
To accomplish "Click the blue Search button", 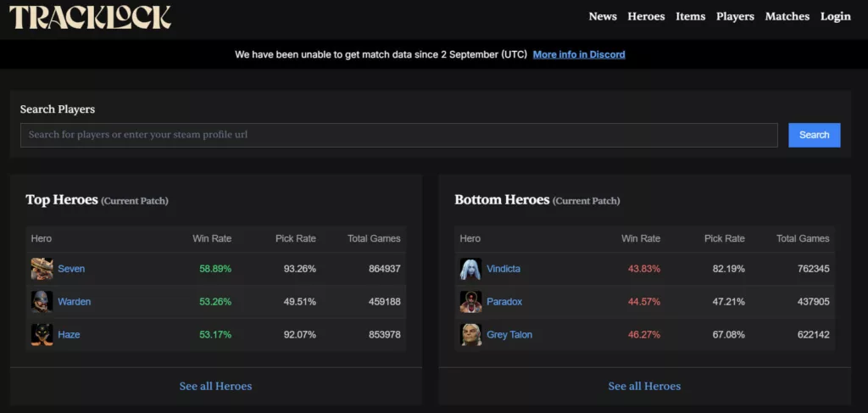I will [815, 135].
